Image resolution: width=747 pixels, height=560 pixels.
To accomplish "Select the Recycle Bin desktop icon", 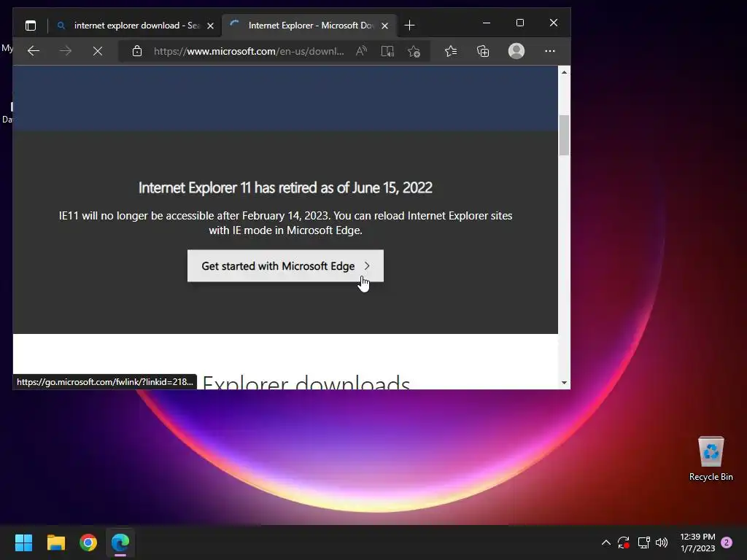I will pyautogui.click(x=711, y=459).
